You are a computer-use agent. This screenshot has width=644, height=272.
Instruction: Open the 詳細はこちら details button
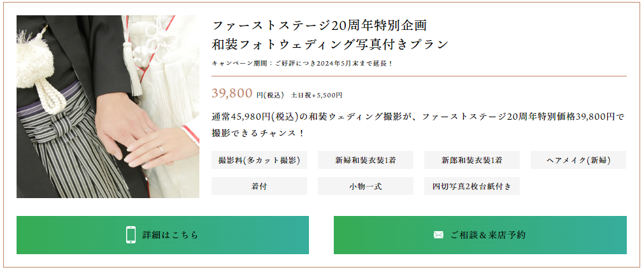tap(162, 235)
